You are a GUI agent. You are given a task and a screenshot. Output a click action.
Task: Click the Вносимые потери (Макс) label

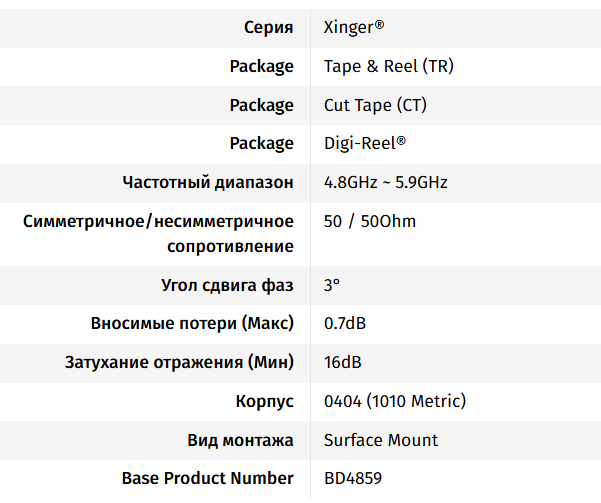click(192, 324)
